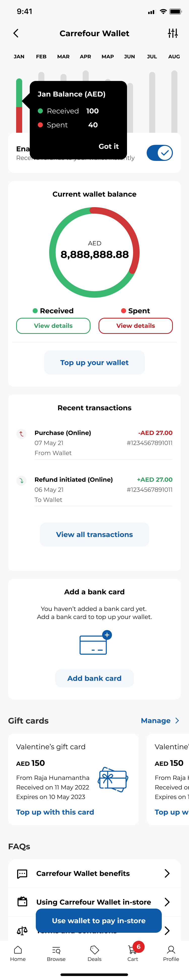The width and height of the screenshot is (189, 980).
Task: Go to the Home tab
Action: point(18,953)
